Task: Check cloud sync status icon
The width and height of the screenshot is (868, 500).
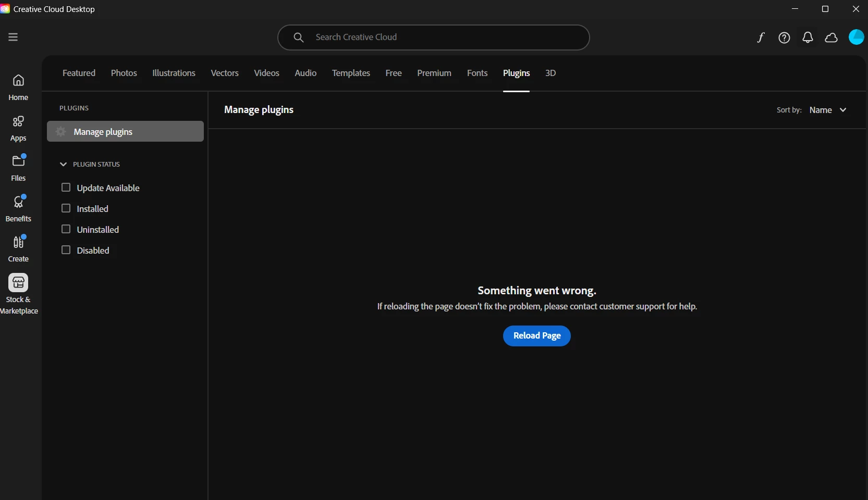Action: (x=831, y=37)
